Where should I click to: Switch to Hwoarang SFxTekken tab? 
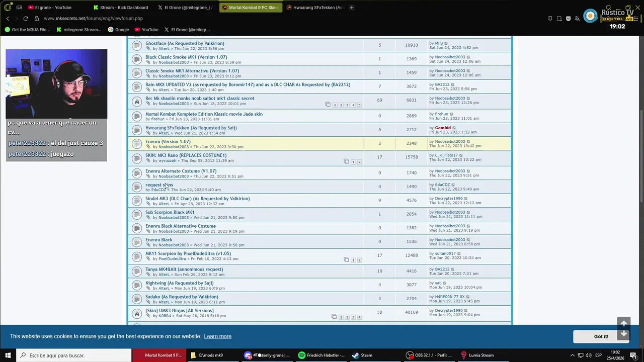314,8
